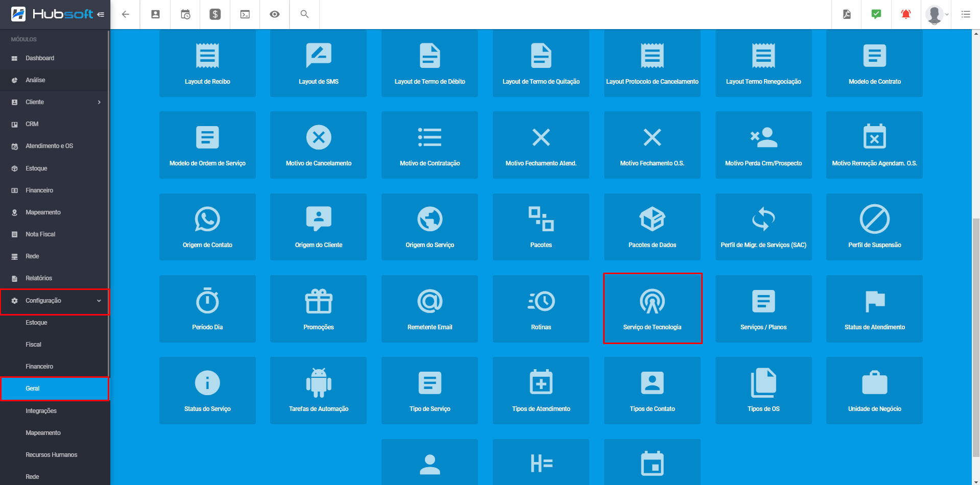Open the Layout de SMS tile
The width and height of the screenshot is (980, 485).
[x=319, y=63]
